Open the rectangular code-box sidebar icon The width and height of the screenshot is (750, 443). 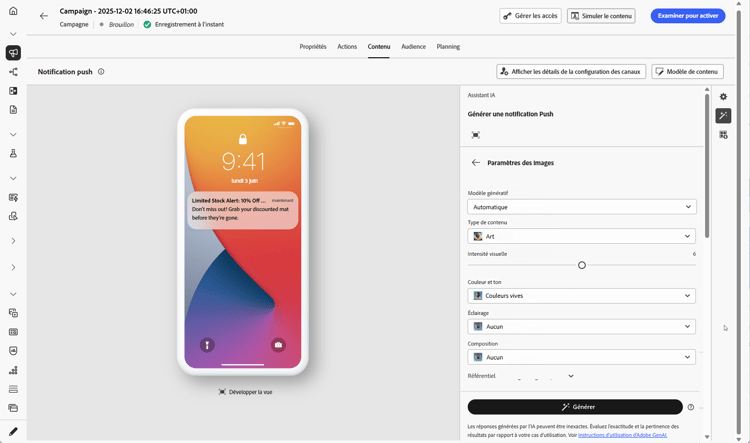click(x=13, y=332)
